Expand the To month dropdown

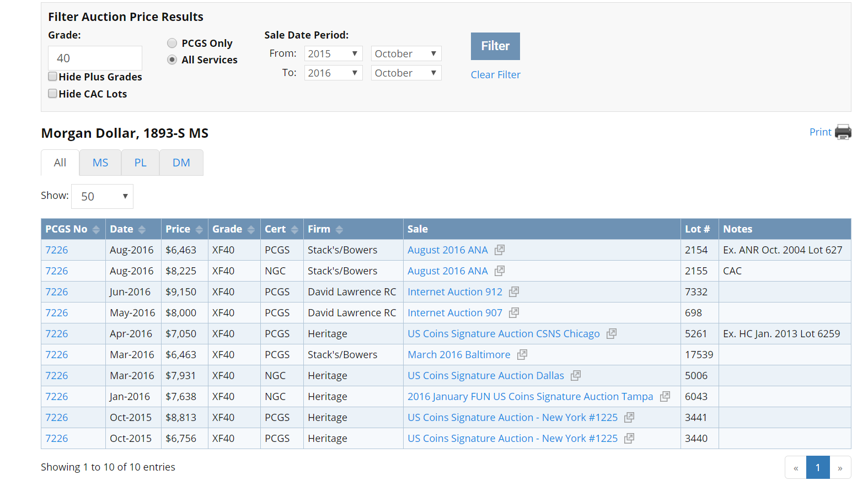tap(406, 73)
